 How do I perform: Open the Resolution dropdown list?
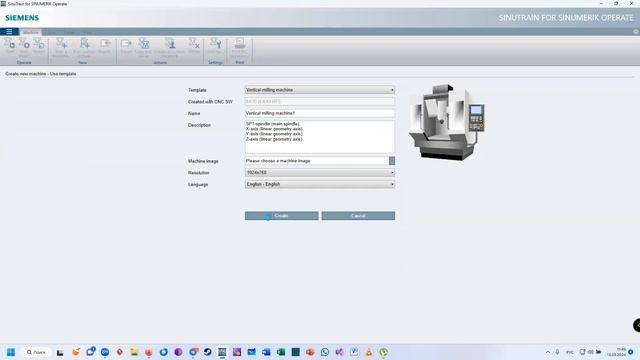(x=320, y=173)
